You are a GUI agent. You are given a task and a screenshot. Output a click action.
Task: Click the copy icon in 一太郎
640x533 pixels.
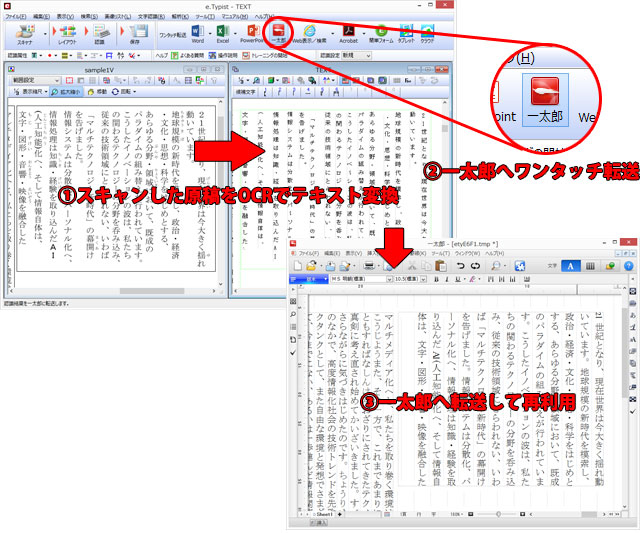(x=426, y=266)
